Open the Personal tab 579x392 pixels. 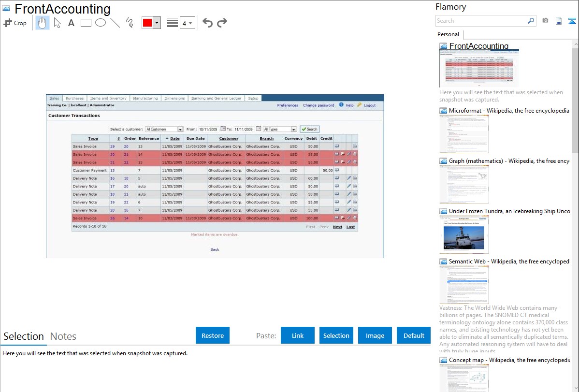[x=448, y=34]
